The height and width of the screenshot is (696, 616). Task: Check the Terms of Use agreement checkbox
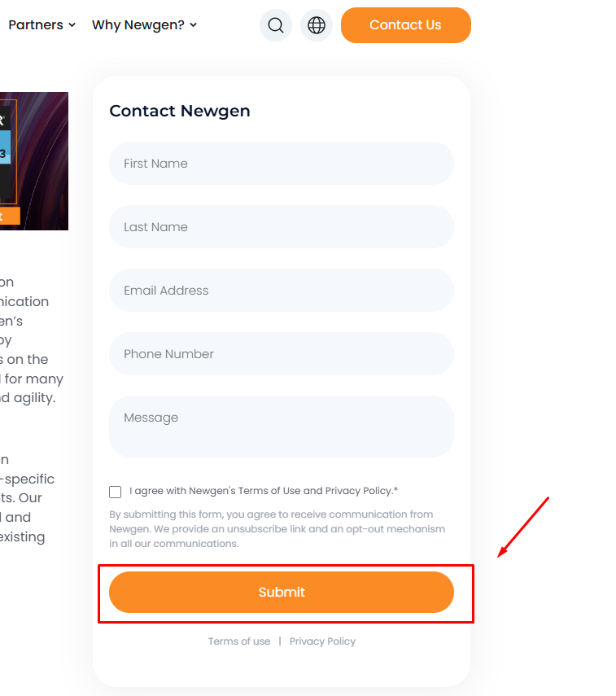pyautogui.click(x=115, y=492)
